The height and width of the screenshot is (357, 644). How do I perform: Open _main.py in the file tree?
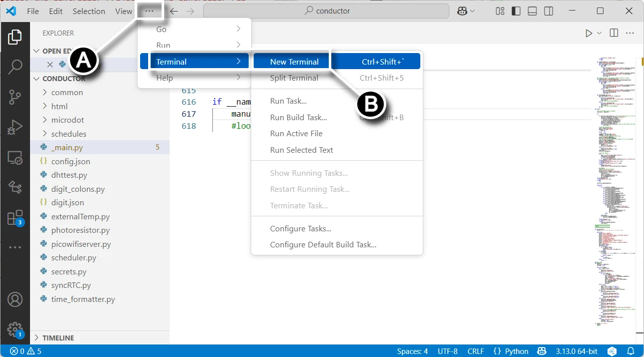[x=100, y=147]
